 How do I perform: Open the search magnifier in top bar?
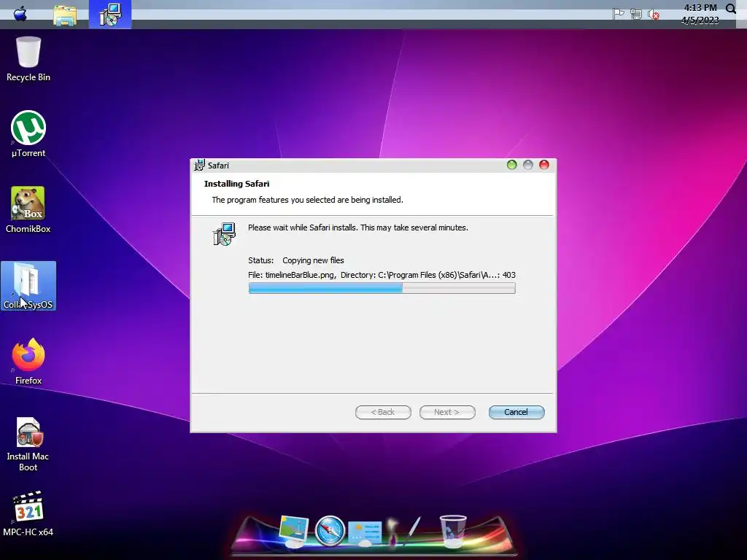pyautogui.click(x=731, y=9)
